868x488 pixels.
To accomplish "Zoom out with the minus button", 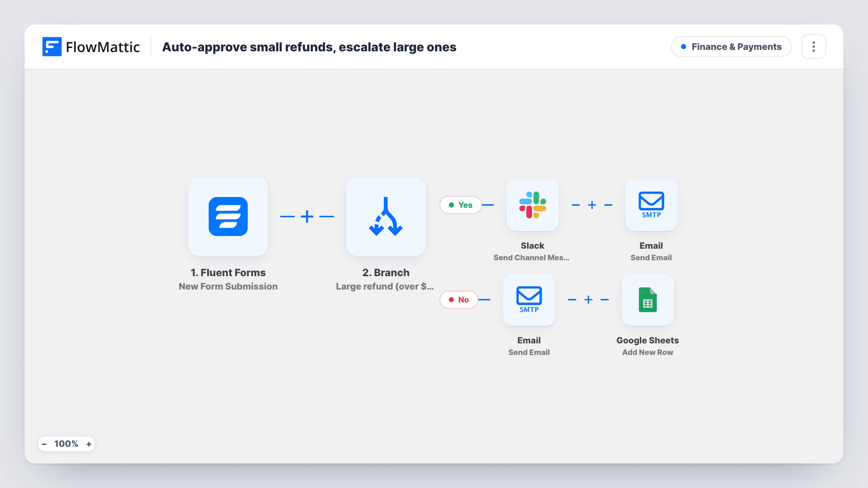I will tap(44, 444).
